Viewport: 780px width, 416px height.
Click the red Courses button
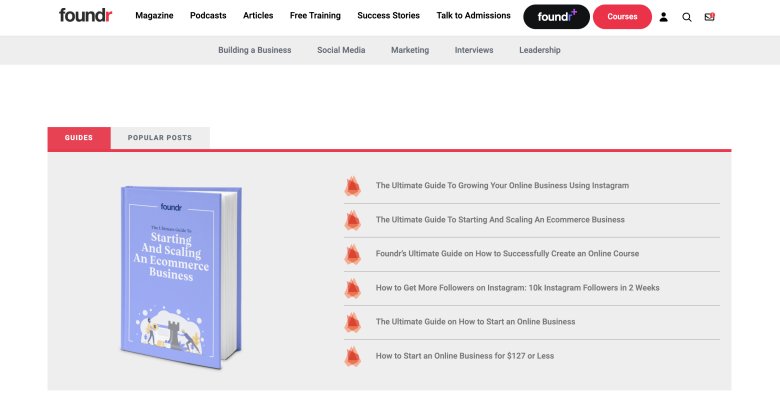click(x=622, y=17)
